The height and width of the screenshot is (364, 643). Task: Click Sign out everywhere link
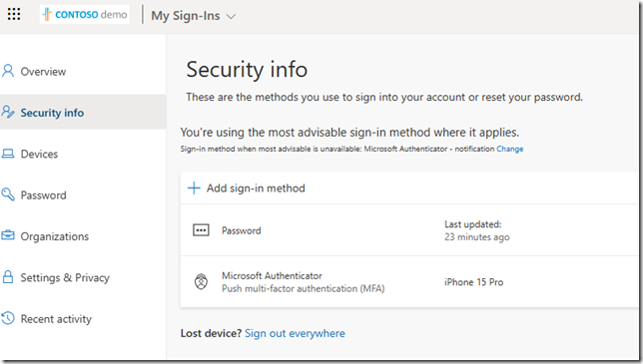pos(295,334)
